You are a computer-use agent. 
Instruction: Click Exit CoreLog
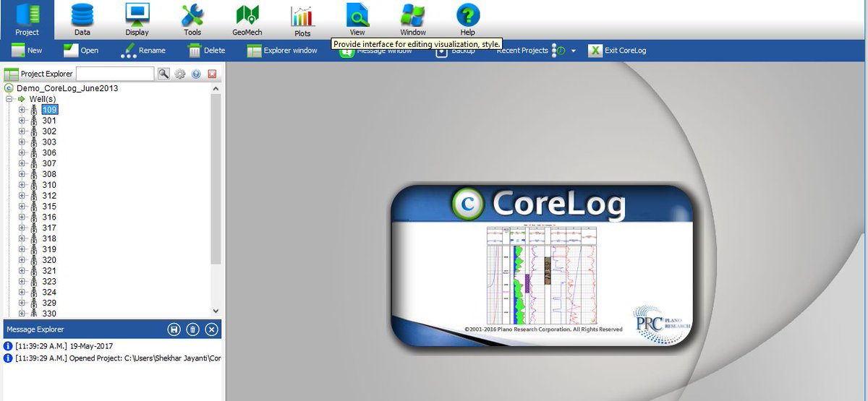(x=617, y=51)
